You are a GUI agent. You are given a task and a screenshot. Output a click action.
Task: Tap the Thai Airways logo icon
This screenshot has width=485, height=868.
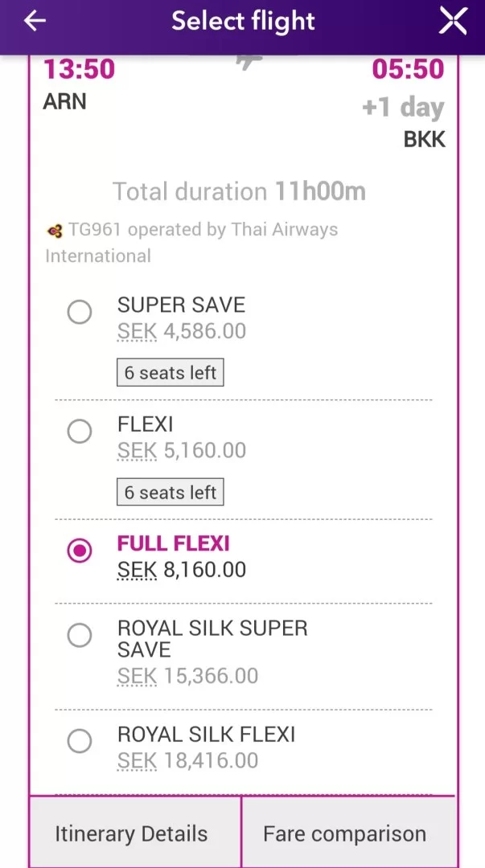point(55,231)
